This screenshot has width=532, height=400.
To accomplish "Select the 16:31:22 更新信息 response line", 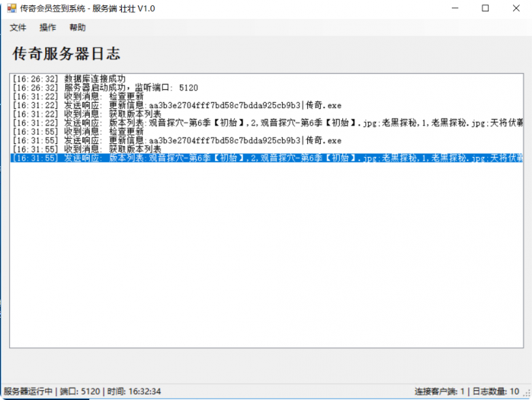I will point(177,105).
